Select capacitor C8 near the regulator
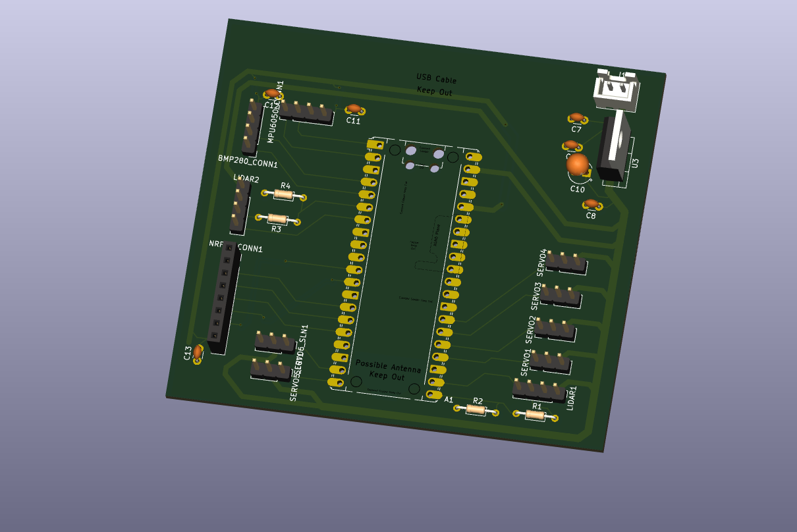797x532 pixels. (x=591, y=204)
